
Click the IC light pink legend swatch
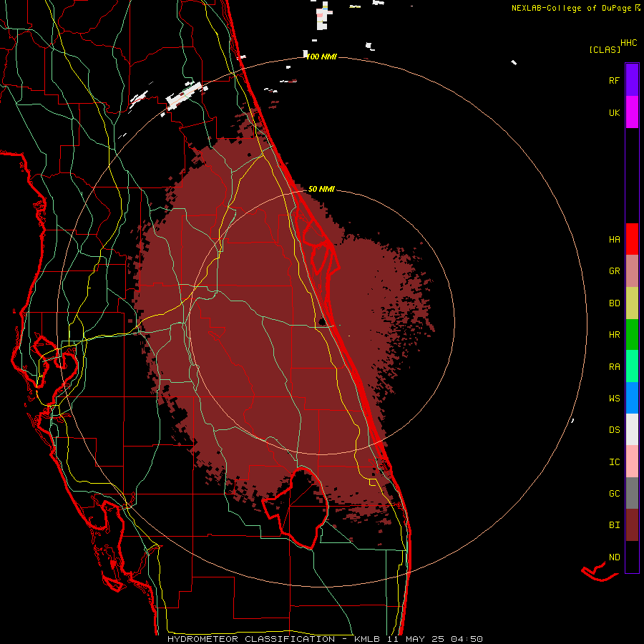[632, 462]
